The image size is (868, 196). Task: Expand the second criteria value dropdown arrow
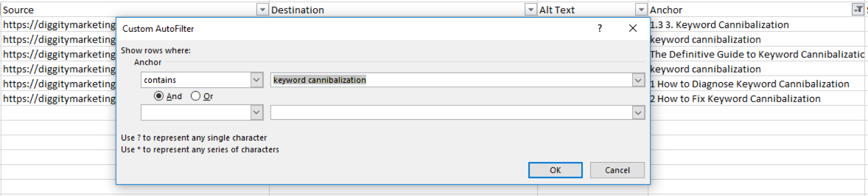(638, 113)
